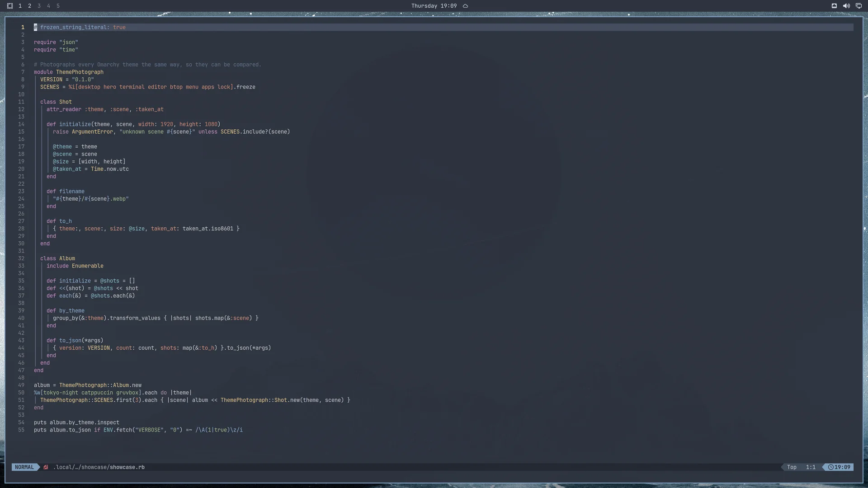Image resolution: width=868 pixels, height=488 pixels.
Task: Click the Thursday 19:09 clock
Action: pos(434,6)
